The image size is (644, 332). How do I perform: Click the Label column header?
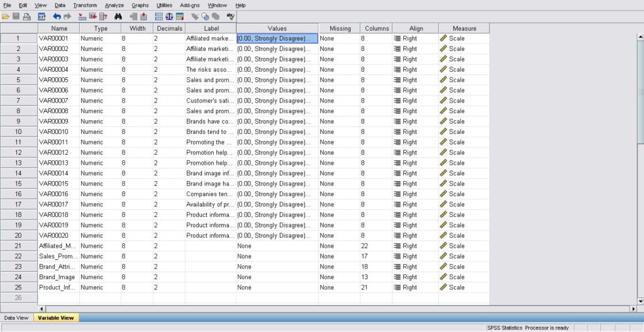[211, 28]
